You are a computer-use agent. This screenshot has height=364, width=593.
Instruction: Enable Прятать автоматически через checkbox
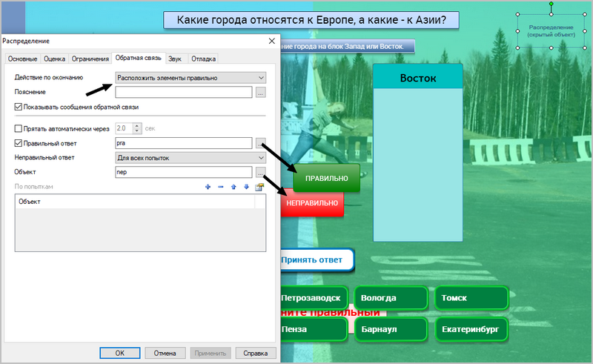point(18,129)
